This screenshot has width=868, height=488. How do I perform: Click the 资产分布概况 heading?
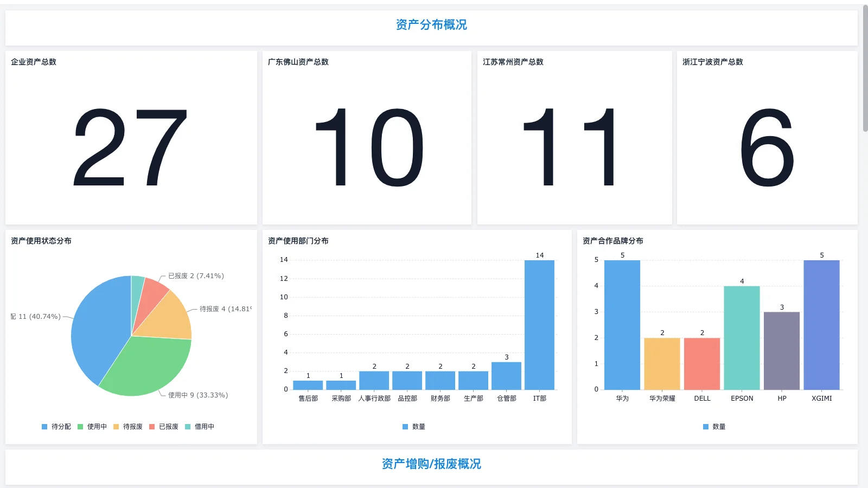(431, 25)
